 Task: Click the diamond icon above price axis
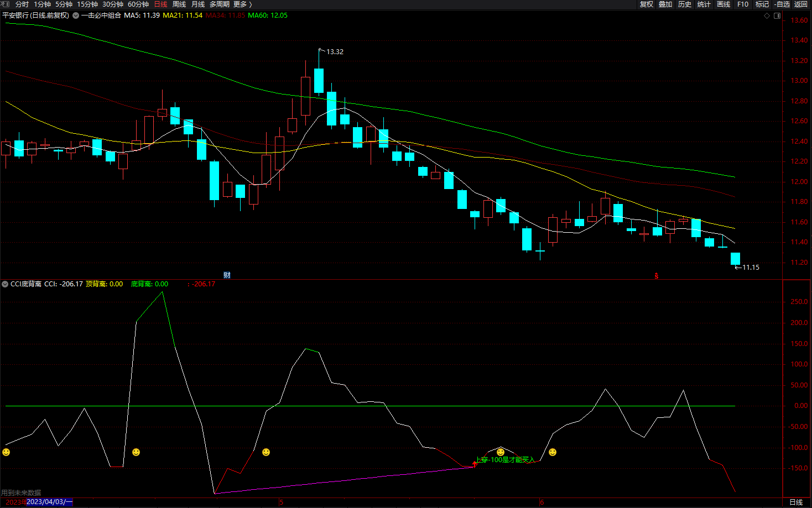767,15
